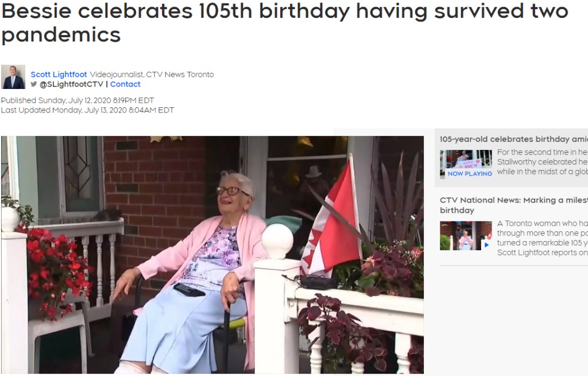Play the CTV National News clip via play icon

click(x=486, y=245)
